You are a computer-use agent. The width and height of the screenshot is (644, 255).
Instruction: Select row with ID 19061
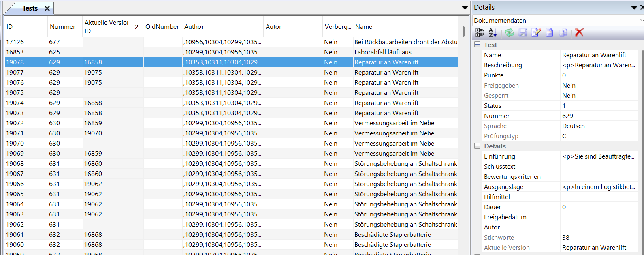231,234
